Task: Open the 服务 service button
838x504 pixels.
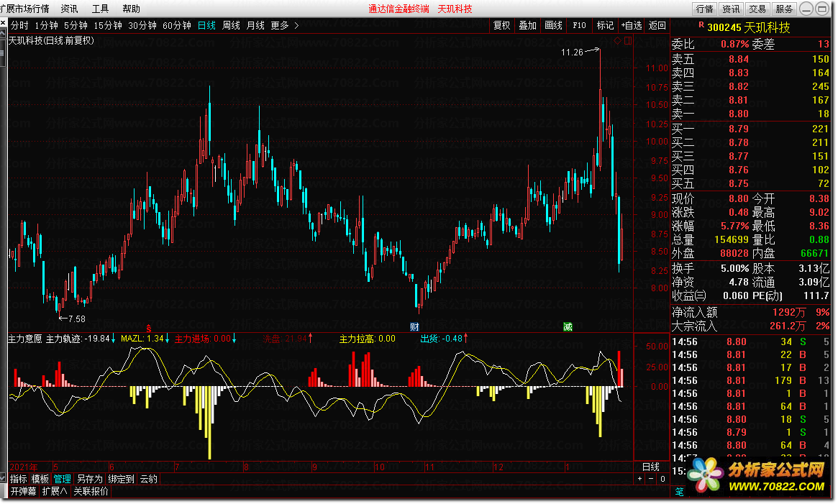Action: (783, 9)
